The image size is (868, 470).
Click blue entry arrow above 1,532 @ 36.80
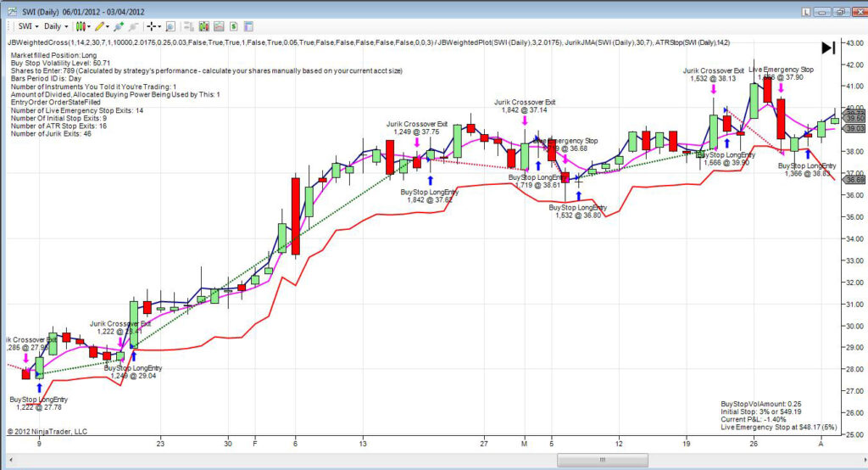point(578,196)
